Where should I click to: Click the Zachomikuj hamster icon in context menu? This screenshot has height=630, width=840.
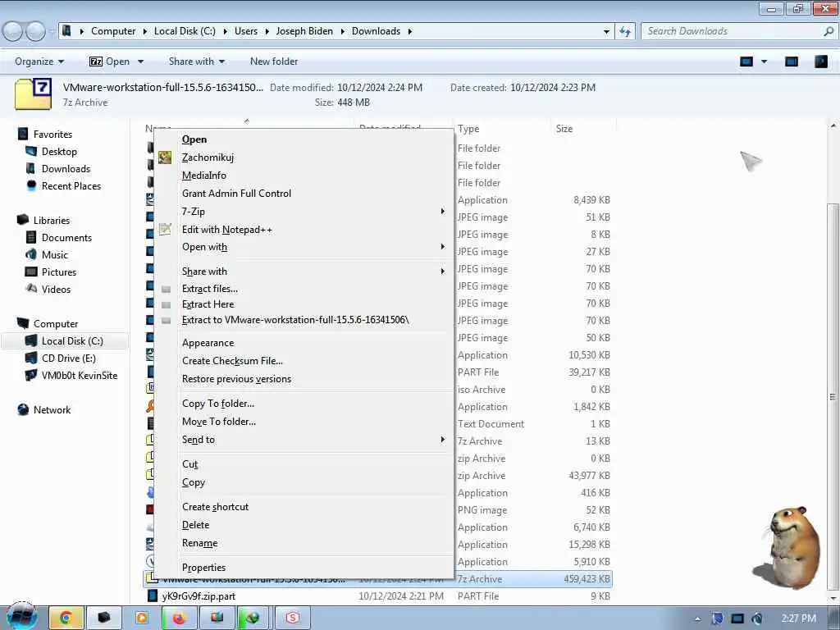165,157
